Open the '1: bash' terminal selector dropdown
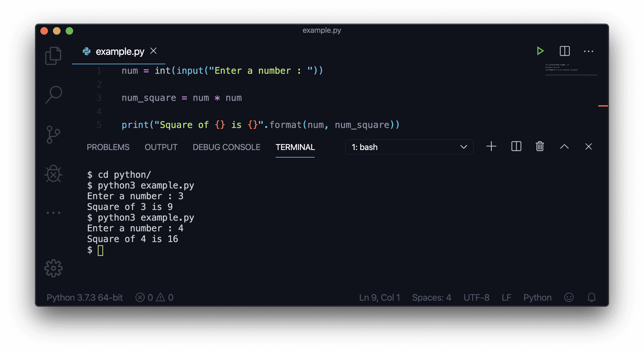 [409, 147]
